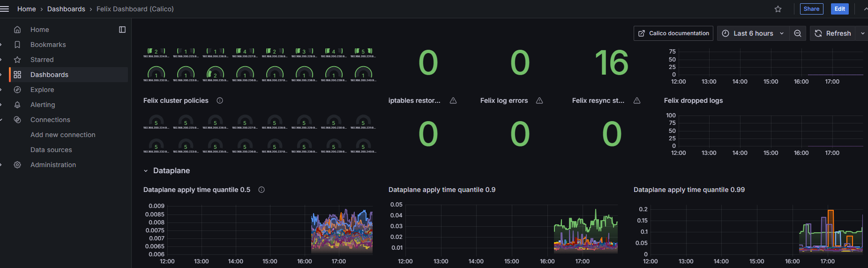Toggle the hamburger menu icon
Screen dimensions: 868x268
(5, 9)
